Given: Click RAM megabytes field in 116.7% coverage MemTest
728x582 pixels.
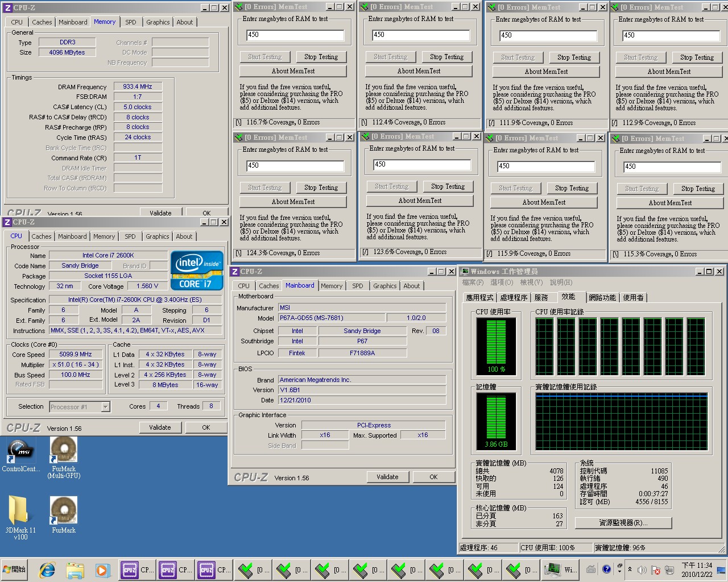Looking at the screenshot, I should [x=295, y=35].
